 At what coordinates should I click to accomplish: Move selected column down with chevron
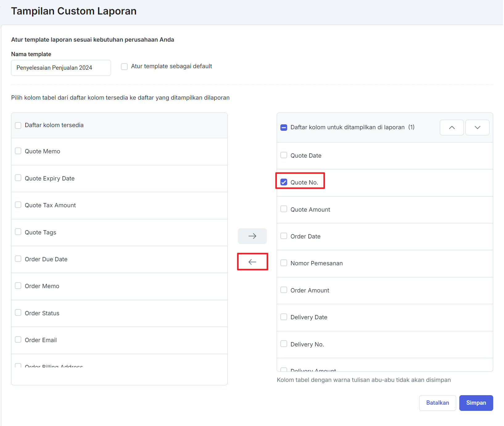(x=477, y=127)
